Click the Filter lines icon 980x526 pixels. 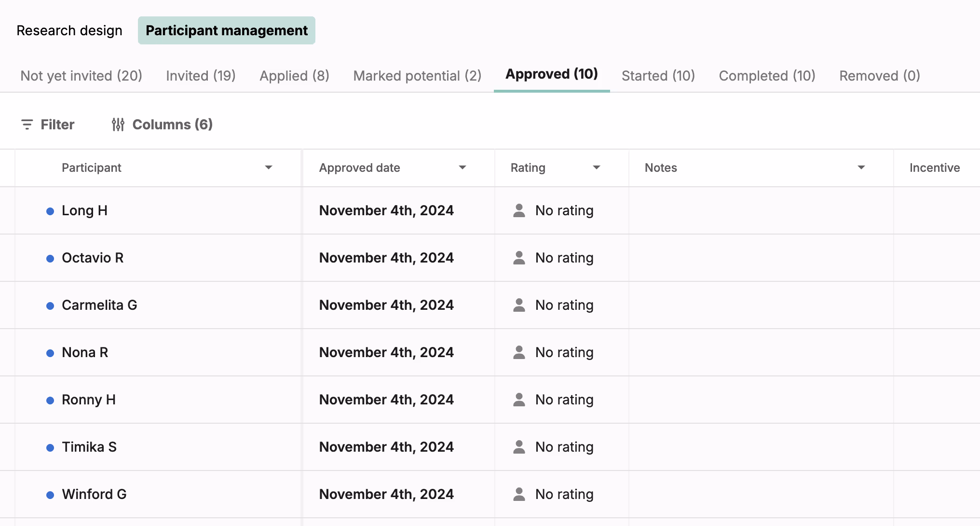(27, 125)
